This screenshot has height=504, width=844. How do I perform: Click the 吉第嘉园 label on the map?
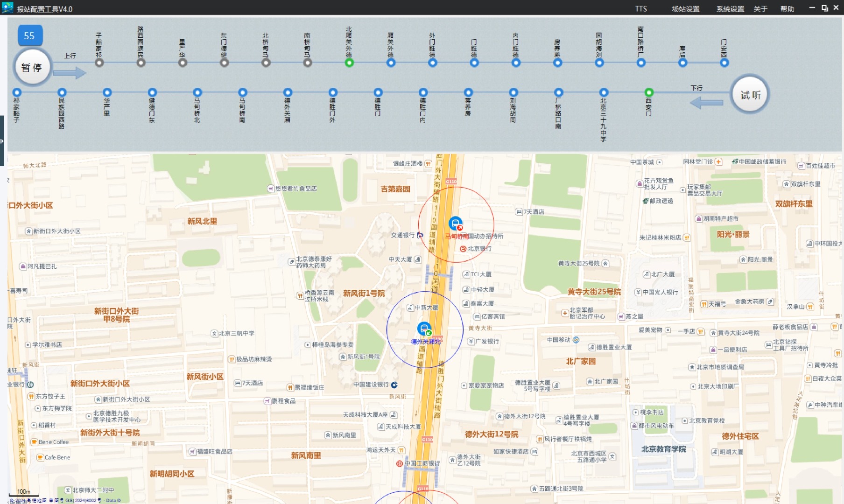pos(395,189)
